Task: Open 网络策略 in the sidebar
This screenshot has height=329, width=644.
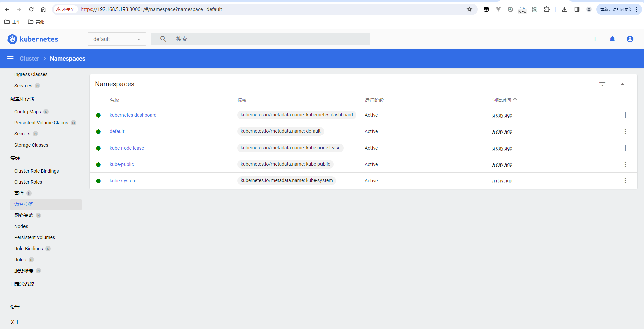Action: [x=24, y=215]
